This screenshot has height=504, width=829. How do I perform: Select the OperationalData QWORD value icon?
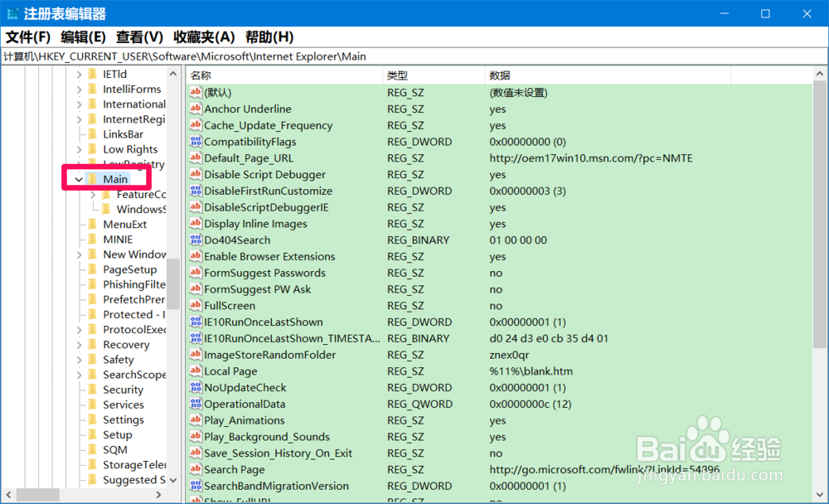pyautogui.click(x=196, y=404)
